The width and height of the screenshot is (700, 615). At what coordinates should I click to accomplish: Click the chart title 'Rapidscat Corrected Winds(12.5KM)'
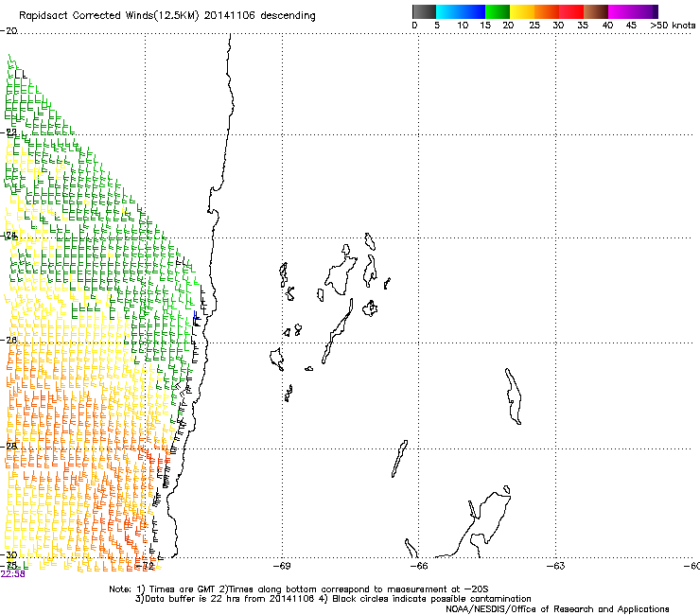pyautogui.click(x=109, y=16)
